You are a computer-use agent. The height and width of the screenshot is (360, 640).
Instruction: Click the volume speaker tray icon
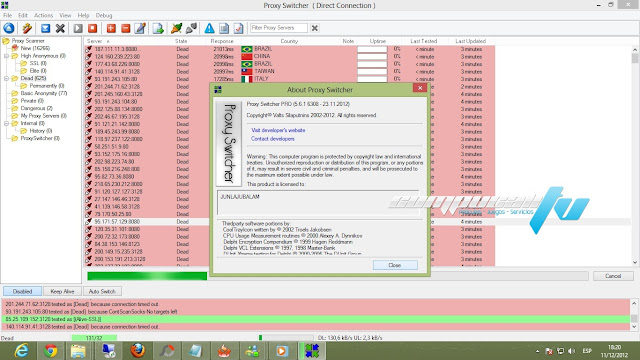(571, 351)
